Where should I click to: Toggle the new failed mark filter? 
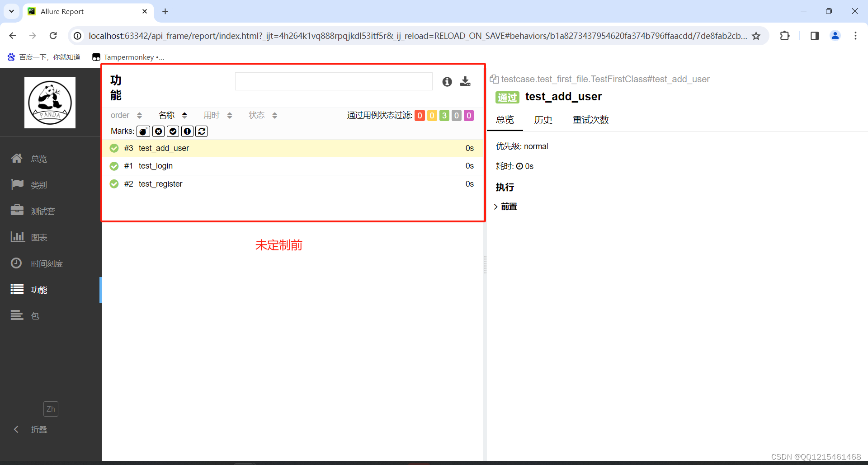(159, 132)
